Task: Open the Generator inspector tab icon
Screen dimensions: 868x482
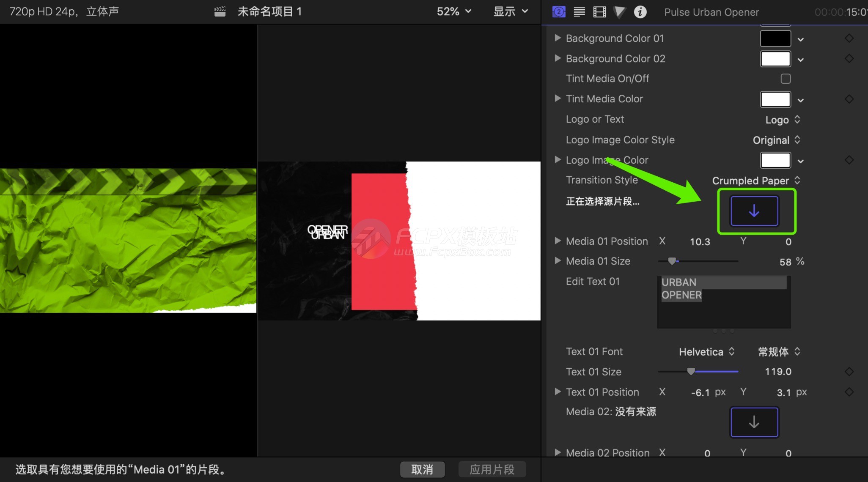Action: pos(559,12)
